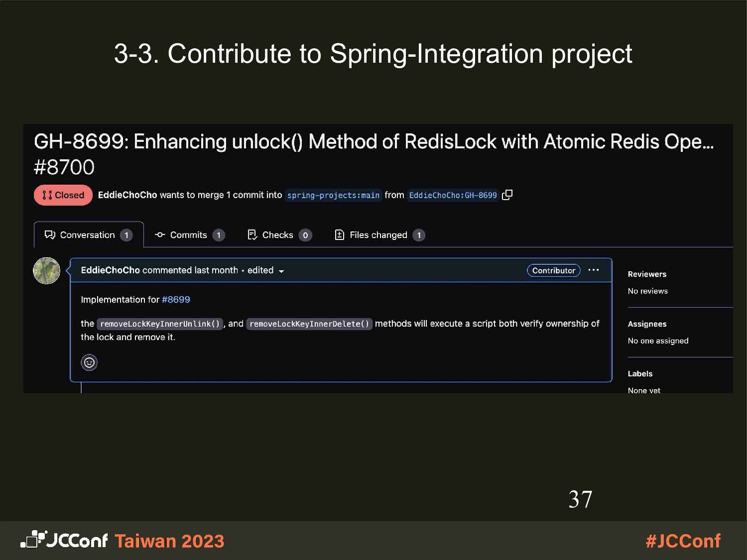Open linked issue #8699 in comment
The image size is (747, 560).
[176, 300]
